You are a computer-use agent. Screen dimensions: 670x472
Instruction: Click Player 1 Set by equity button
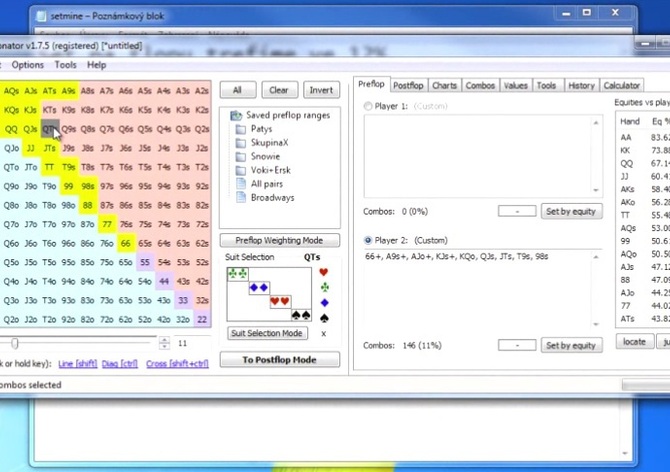point(571,211)
